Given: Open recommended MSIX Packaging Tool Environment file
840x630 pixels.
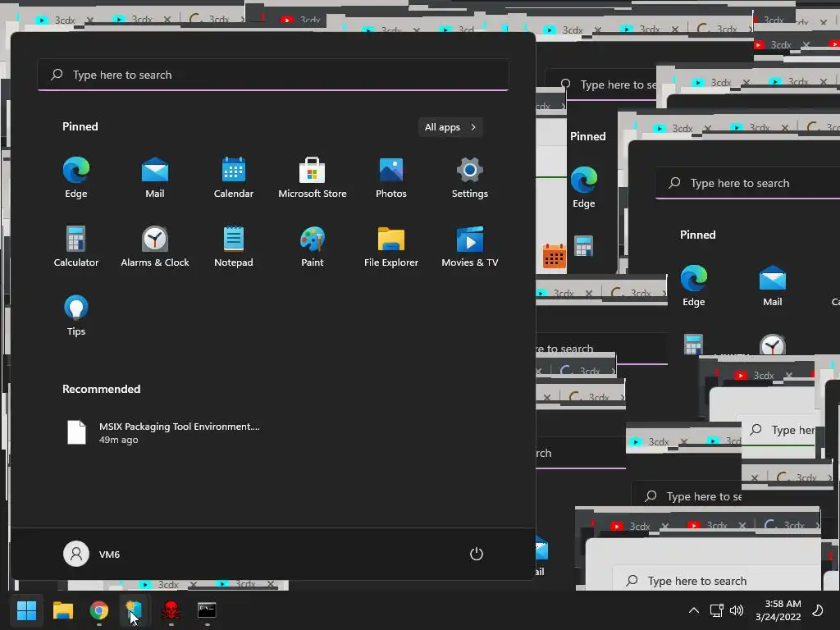Looking at the screenshot, I should point(163,433).
